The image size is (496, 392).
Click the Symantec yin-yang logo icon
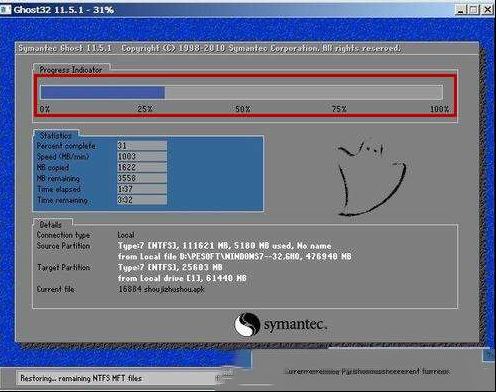(247, 324)
